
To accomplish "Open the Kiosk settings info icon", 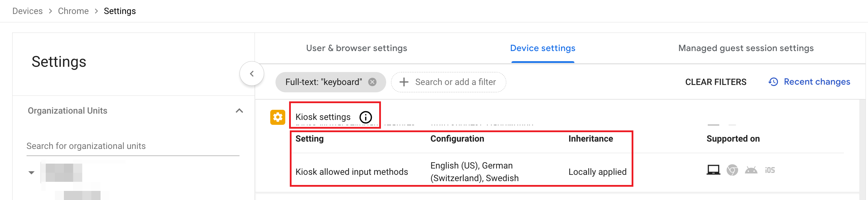I will pos(366,117).
